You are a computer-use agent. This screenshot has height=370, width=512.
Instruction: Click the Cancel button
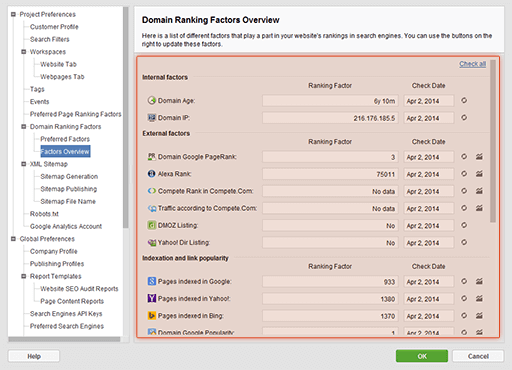point(478,356)
